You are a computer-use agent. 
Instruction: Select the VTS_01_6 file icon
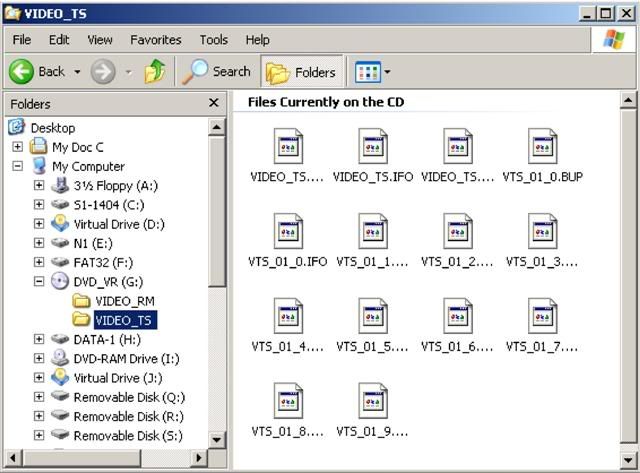(x=458, y=316)
